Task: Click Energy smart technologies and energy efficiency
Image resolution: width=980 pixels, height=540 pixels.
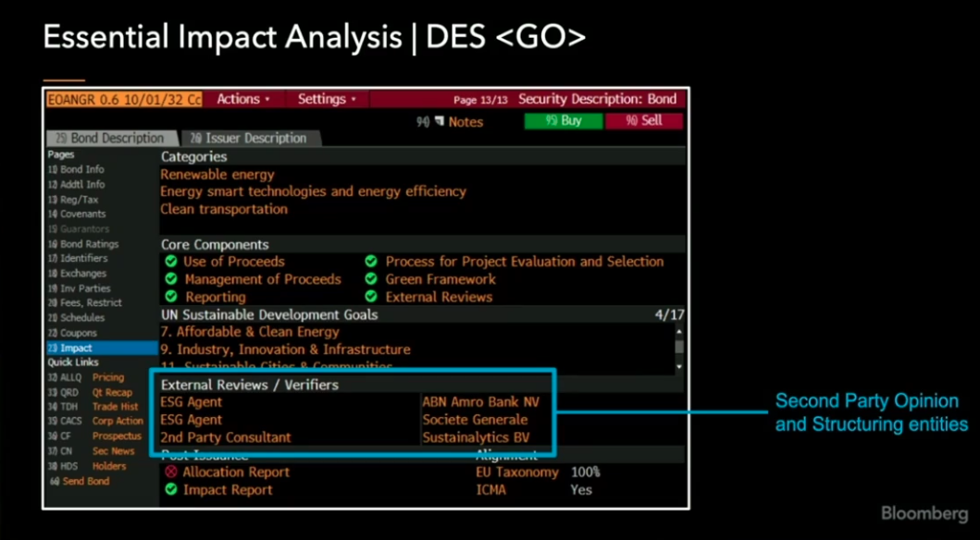Action: [313, 191]
